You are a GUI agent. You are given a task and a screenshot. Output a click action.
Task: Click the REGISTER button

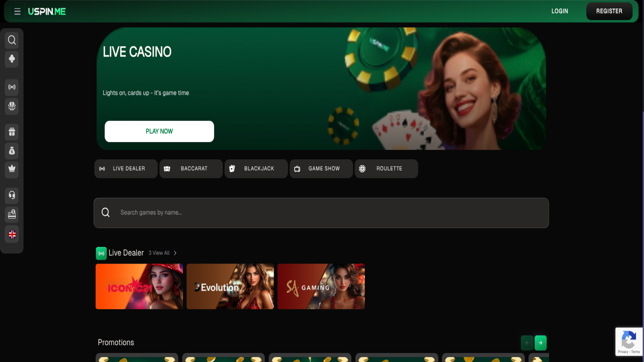(x=609, y=11)
